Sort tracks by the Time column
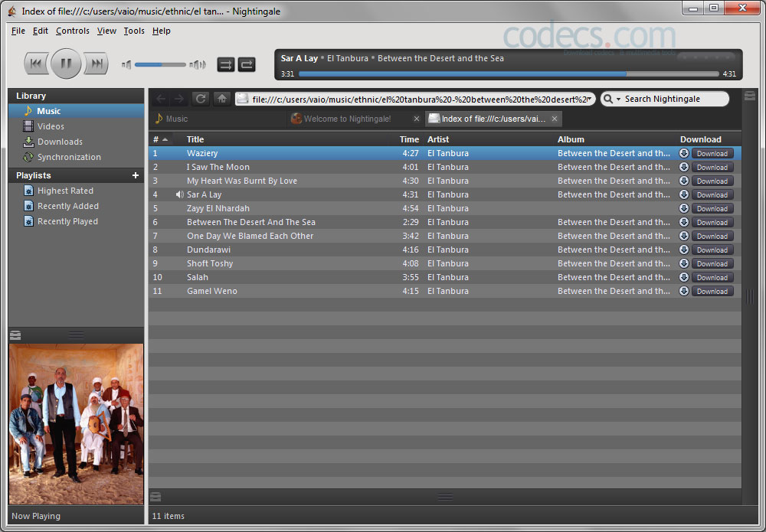This screenshot has height=532, width=766. [x=409, y=139]
